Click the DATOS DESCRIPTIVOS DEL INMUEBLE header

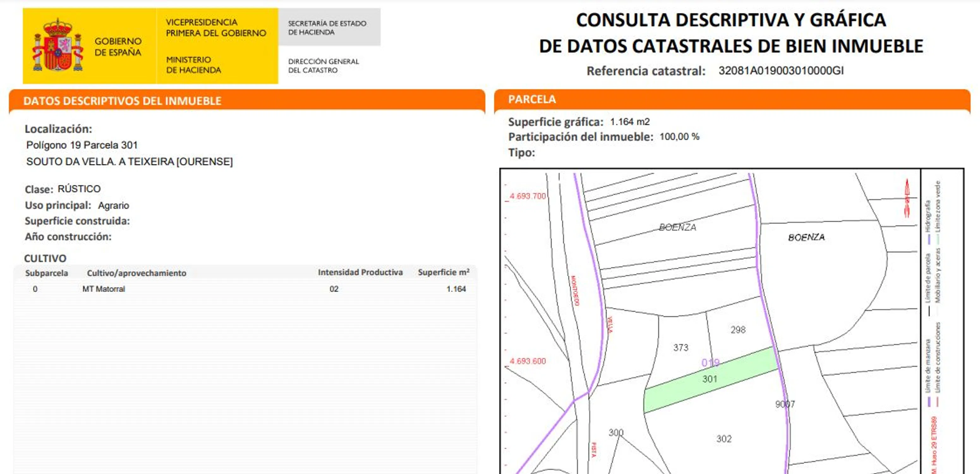pos(122,101)
